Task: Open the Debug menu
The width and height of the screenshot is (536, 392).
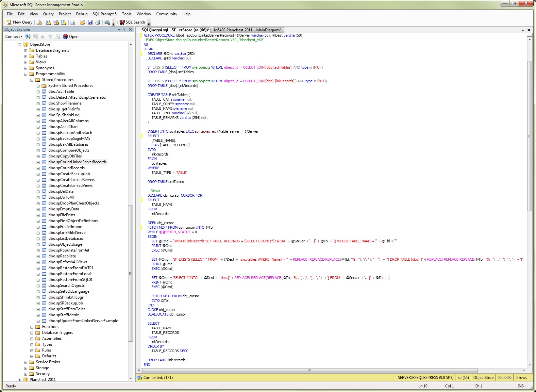Action: pyautogui.click(x=82, y=14)
